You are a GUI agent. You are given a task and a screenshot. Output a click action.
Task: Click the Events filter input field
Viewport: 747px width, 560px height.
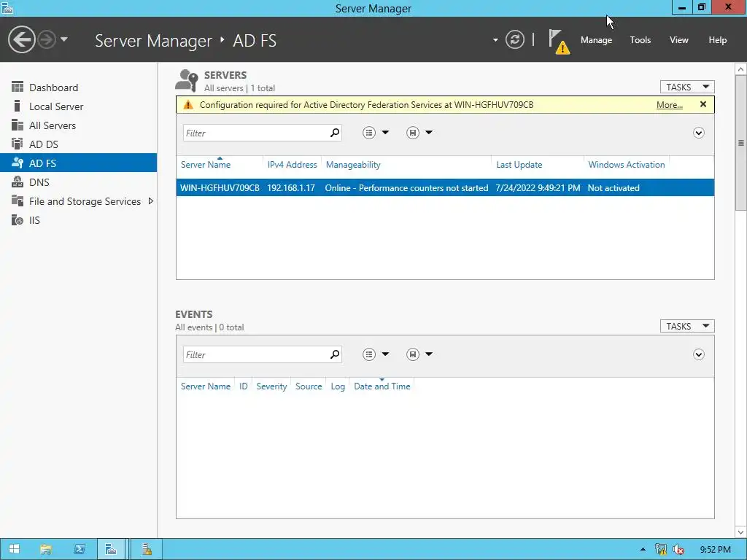[x=256, y=354]
